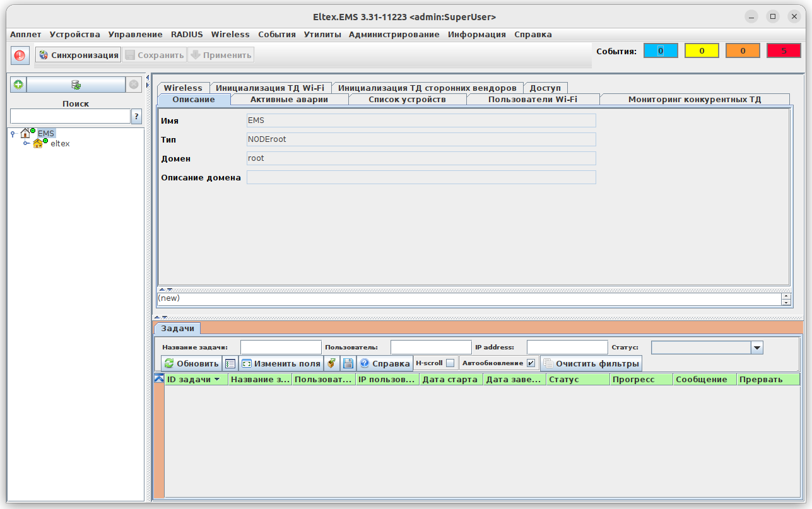Click the search help question mark button
Image resolution: width=812 pixels, height=509 pixels.
point(136,116)
